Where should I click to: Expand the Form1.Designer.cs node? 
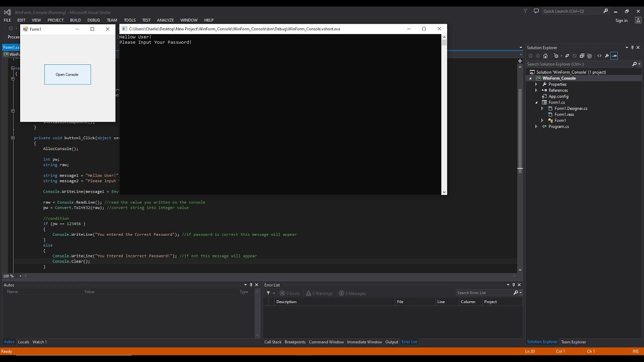542,109
